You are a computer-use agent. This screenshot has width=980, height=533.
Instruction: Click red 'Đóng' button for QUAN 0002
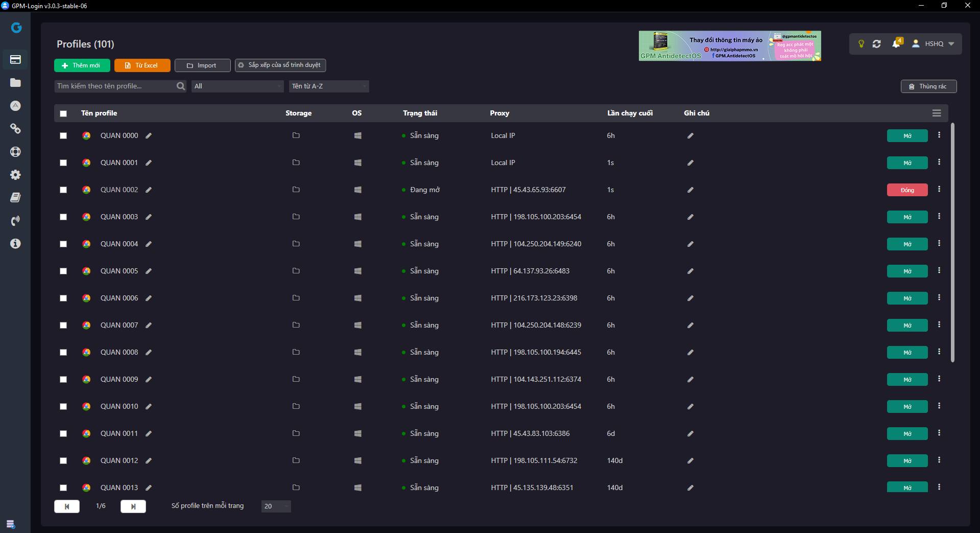click(907, 190)
